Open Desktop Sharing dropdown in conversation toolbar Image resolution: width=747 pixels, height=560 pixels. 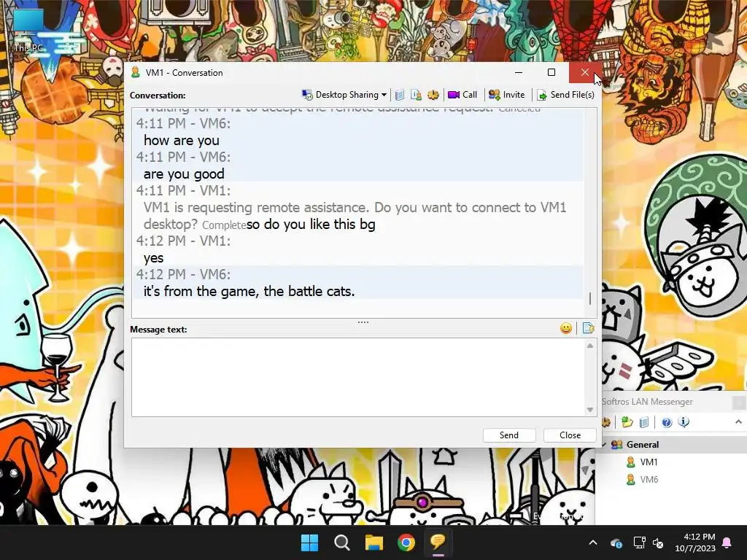point(344,95)
